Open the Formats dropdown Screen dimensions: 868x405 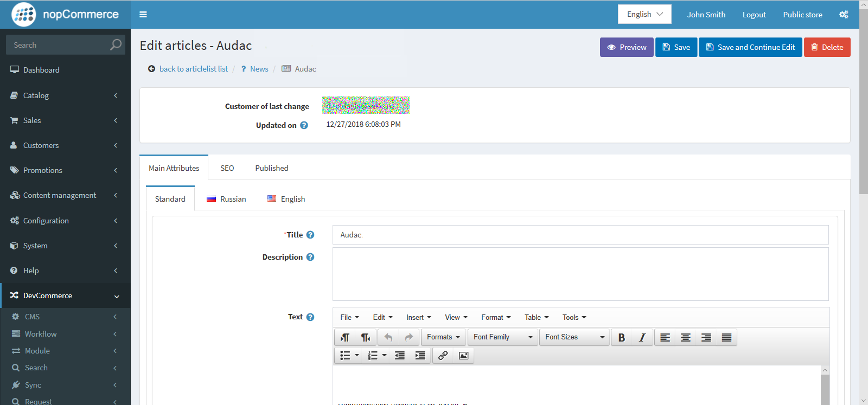coord(443,337)
